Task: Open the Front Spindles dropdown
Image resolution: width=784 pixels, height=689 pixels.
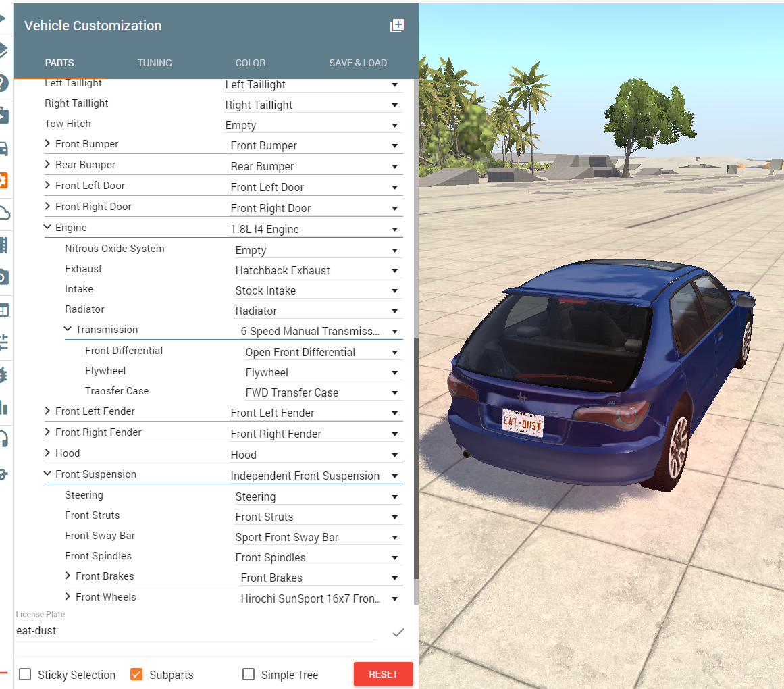Action: click(318, 557)
